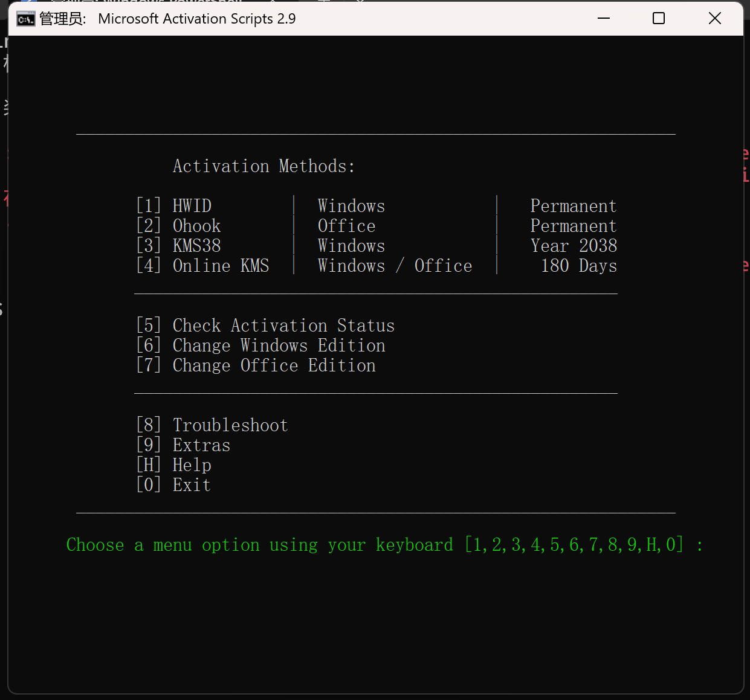Maximize the Microsoft Activation Scripts window

point(659,18)
